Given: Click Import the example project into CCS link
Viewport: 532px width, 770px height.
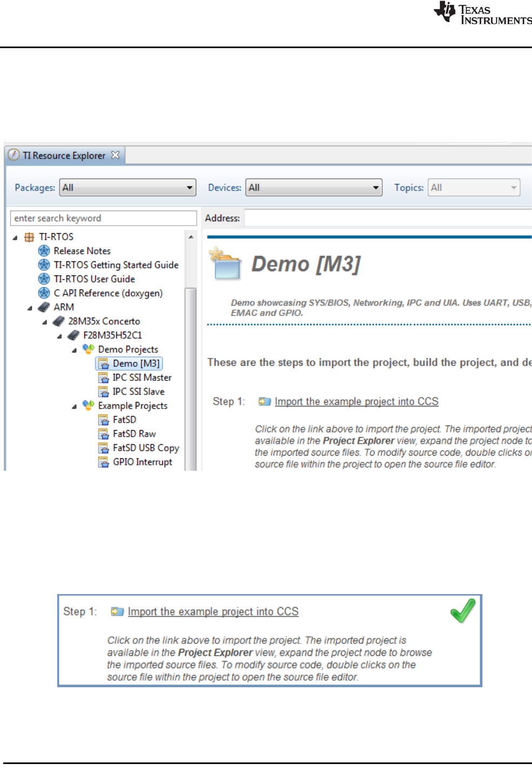Looking at the screenshot, I should point(356,402).
